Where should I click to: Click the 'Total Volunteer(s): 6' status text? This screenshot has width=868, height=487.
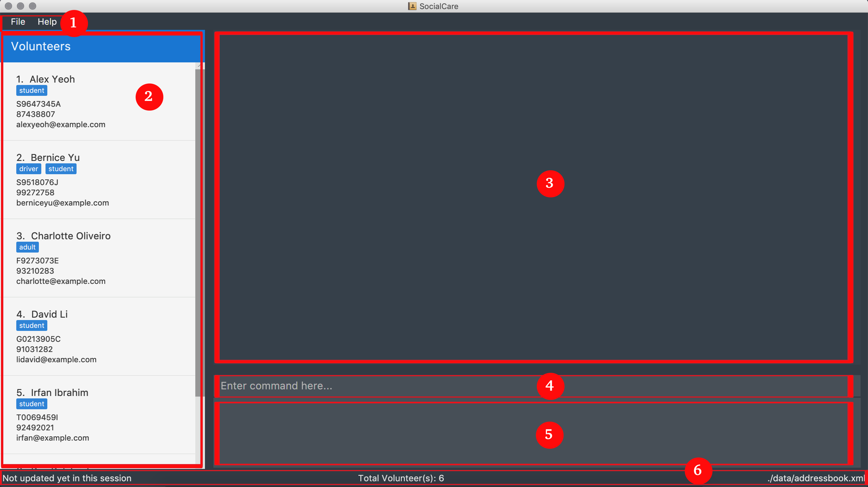401,478
